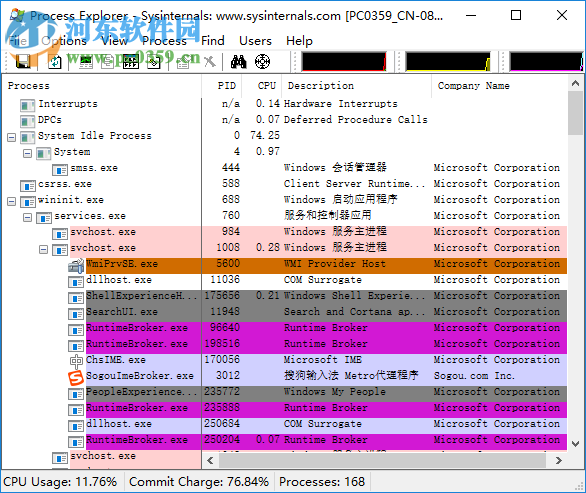
Task: Click the DPCs row icon
Action: [28, 122]
